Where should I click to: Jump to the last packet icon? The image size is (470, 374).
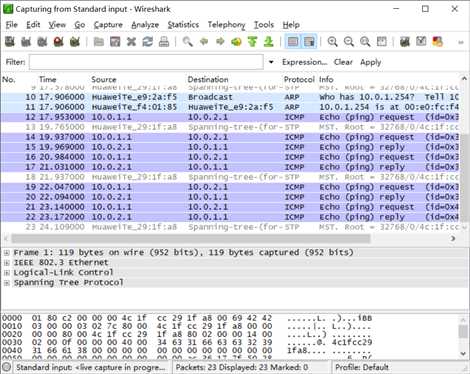coord(269,42)
